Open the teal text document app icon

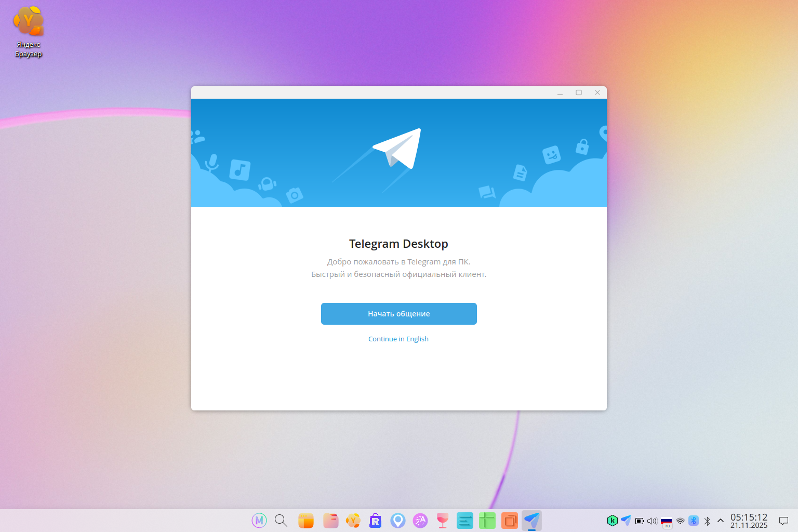[x=464, y=520]
